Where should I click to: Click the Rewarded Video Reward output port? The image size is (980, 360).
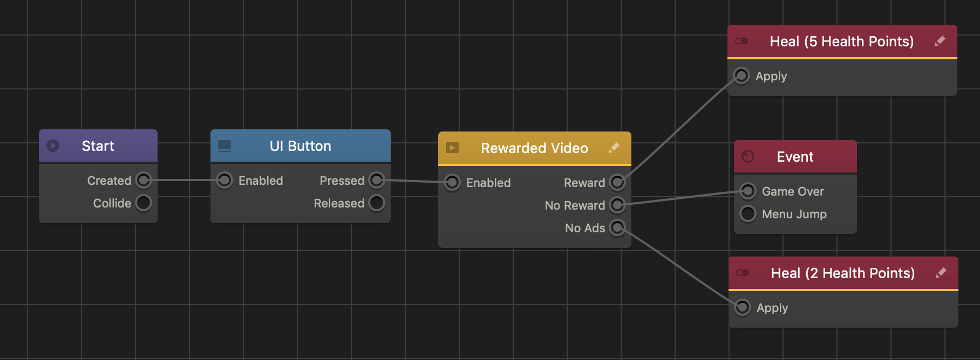click(x=617, y=183)
